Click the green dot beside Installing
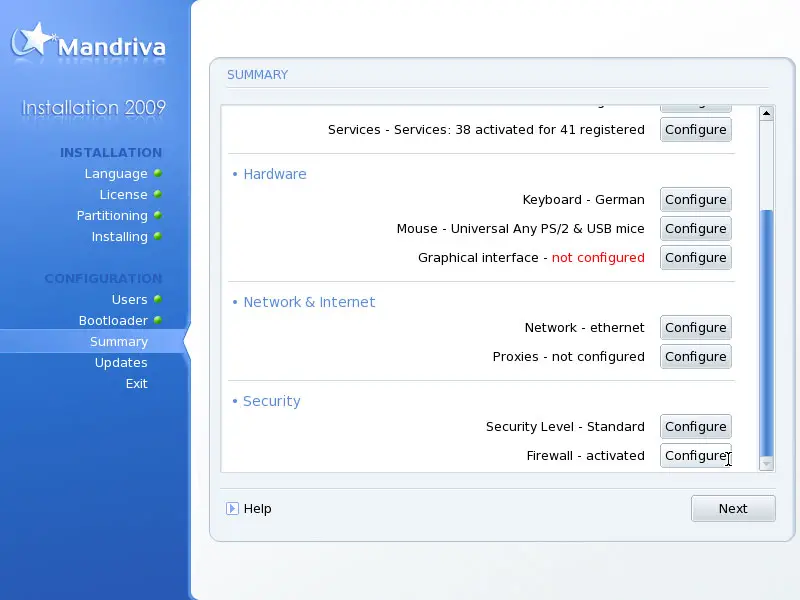Image resolution: width=800 pixels, height=600 pixels. coord(158,236)
